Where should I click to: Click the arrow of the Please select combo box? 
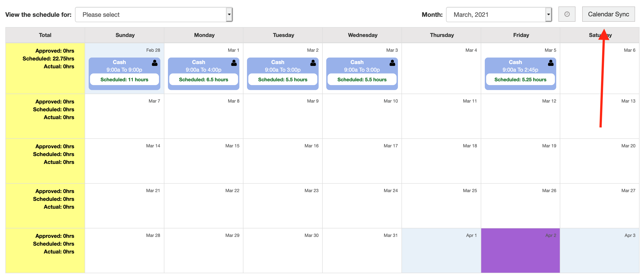(x=229, y=15)
